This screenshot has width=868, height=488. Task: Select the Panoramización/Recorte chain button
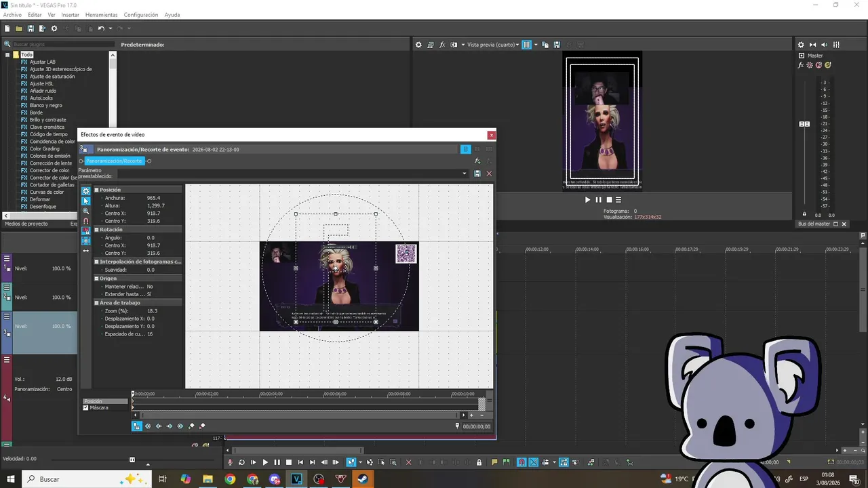(x=115, y=161)
